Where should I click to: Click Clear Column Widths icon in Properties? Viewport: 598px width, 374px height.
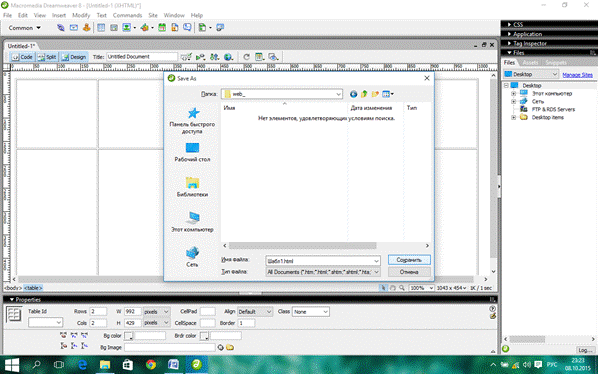(x=63, y=335)
